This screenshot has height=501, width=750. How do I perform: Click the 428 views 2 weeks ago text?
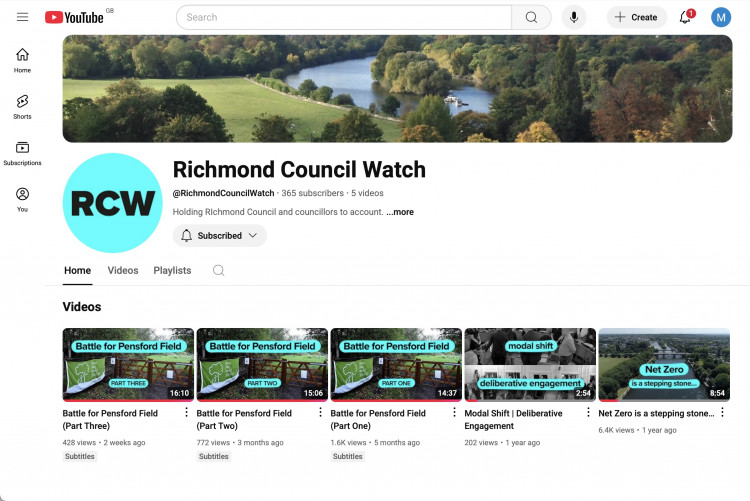coord(104,443)
